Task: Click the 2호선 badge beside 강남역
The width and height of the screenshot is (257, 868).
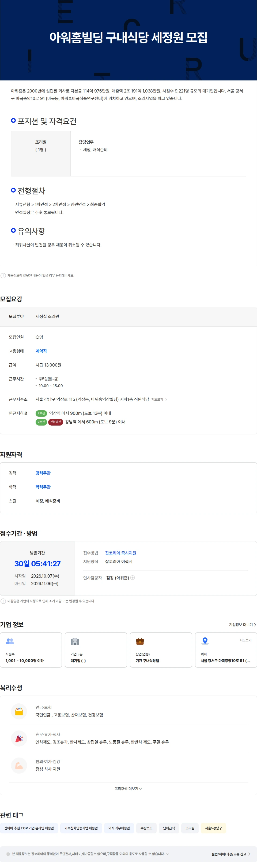Action: [41, 422]
